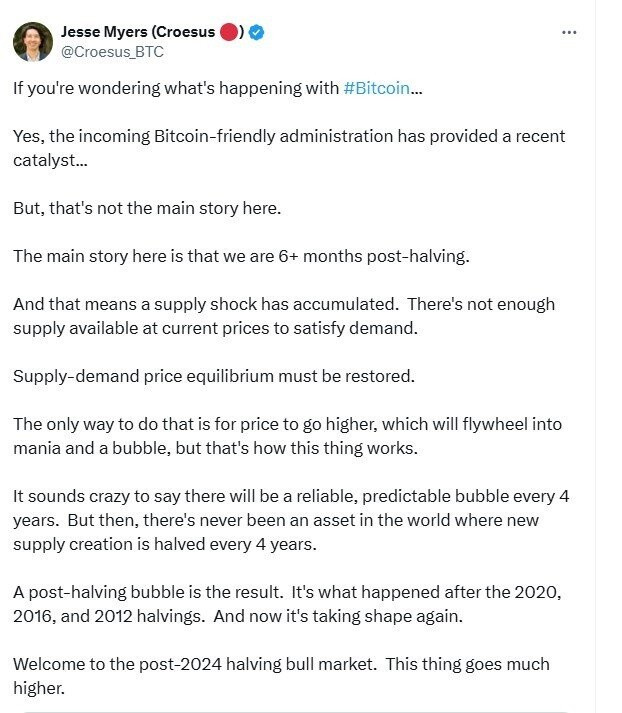Click the word 'catalyst...' in the tweet
This screenshot has height=713, width=622.
click(50, 160)
